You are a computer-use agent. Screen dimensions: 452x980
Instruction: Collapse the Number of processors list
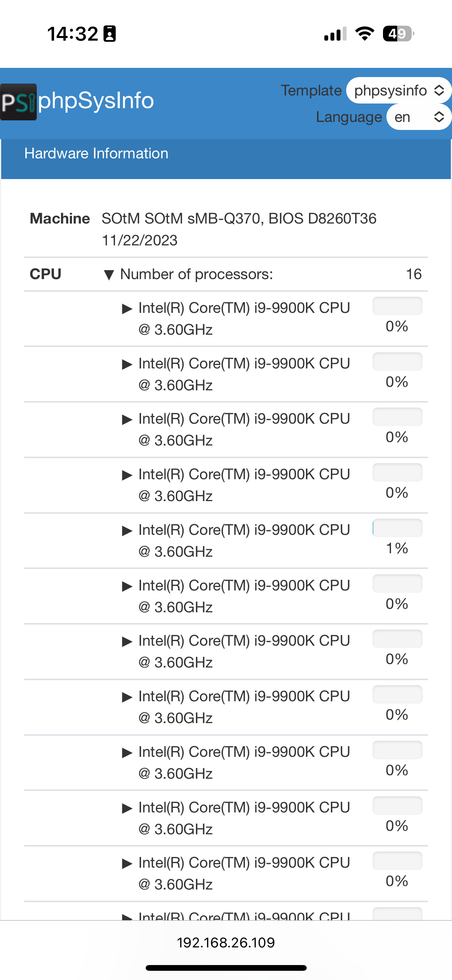click(109, 275)
